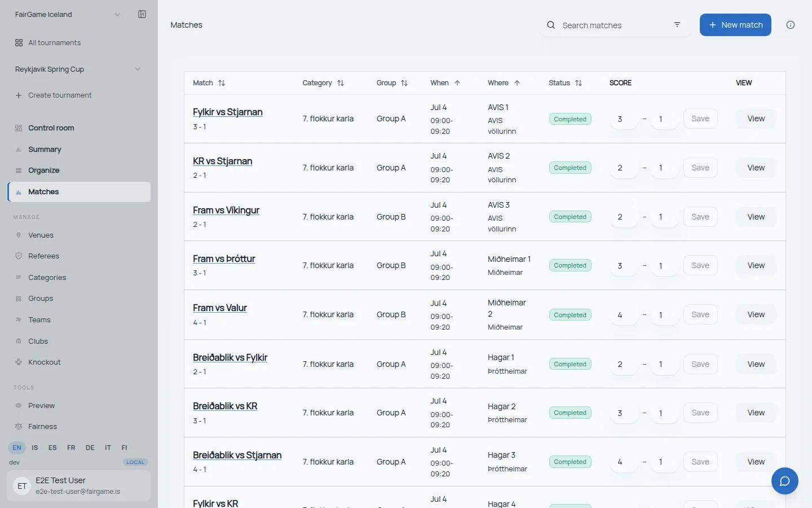Screen dimensions: 812x508
Task: Open Referees in the Manage section
Action: tap(79, 256)
